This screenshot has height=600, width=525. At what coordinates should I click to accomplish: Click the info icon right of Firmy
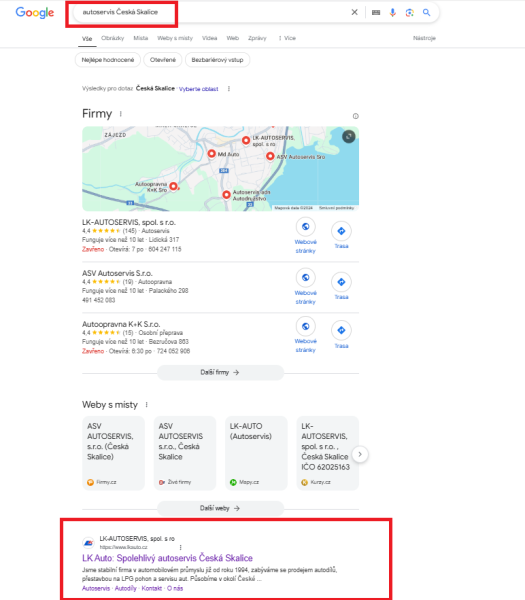(355, 116)
